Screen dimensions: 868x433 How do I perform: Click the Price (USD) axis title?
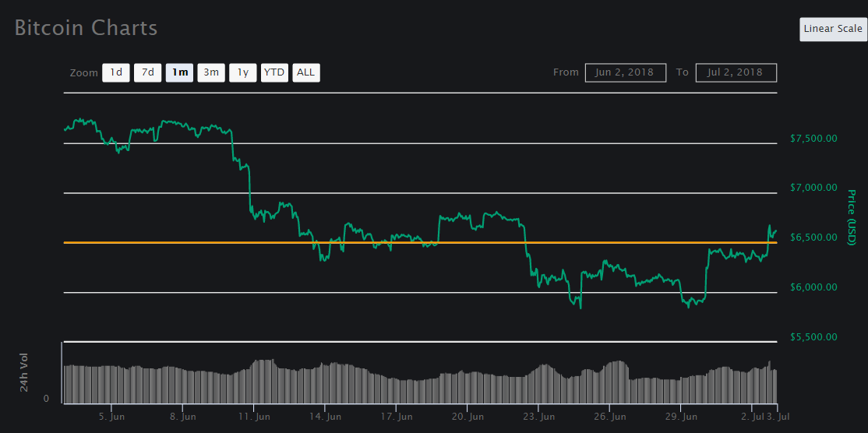coord(852,217)
